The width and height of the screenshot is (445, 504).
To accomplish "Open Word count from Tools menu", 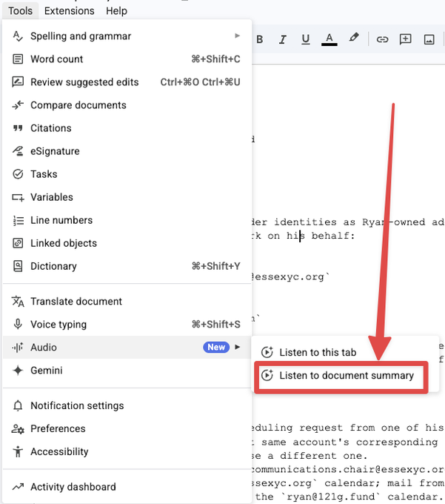I will [57, 59].
